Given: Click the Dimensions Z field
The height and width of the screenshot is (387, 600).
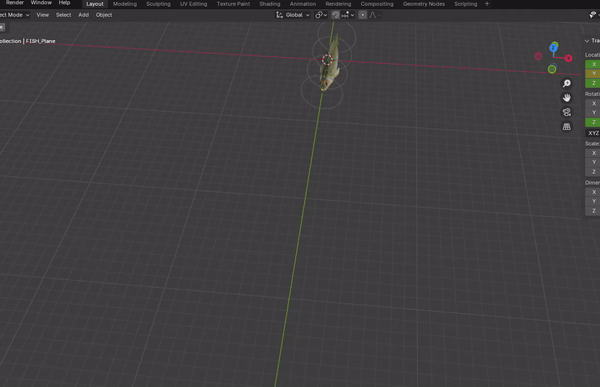Looking at the screenshot, I should [x=592, y=211].
